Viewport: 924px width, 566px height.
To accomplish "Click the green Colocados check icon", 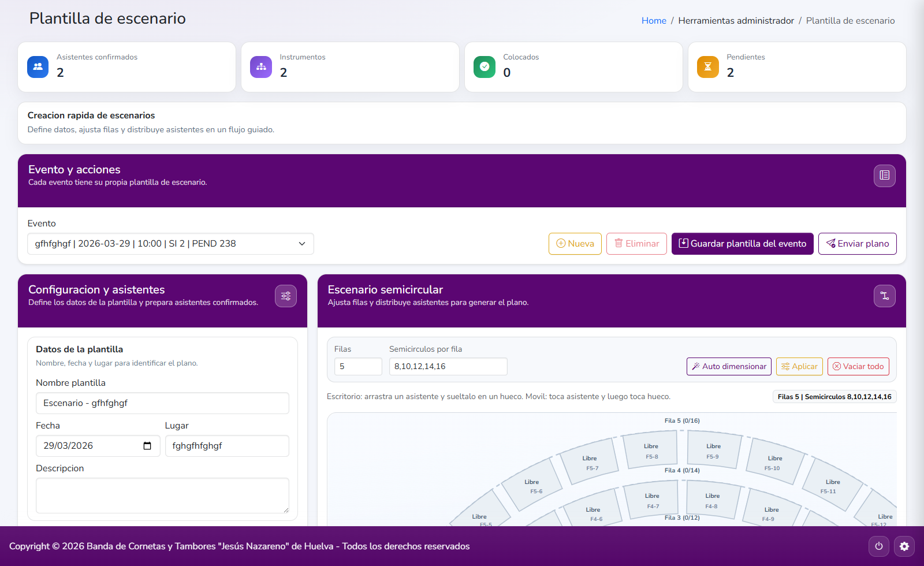I will [485, 67].
